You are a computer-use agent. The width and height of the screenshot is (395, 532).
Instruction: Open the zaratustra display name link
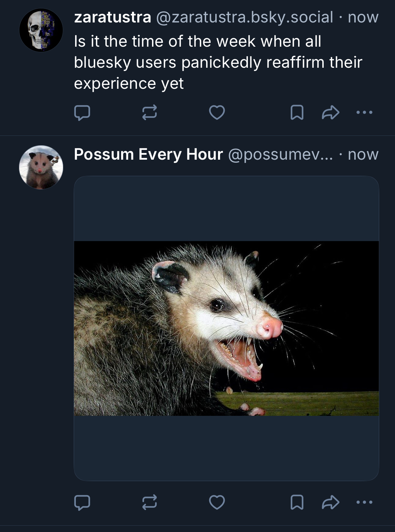click(112, 17)
